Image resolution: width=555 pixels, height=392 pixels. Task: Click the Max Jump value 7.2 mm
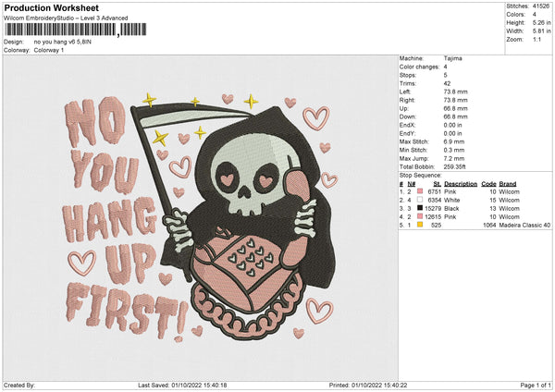[x=454, y=158]
